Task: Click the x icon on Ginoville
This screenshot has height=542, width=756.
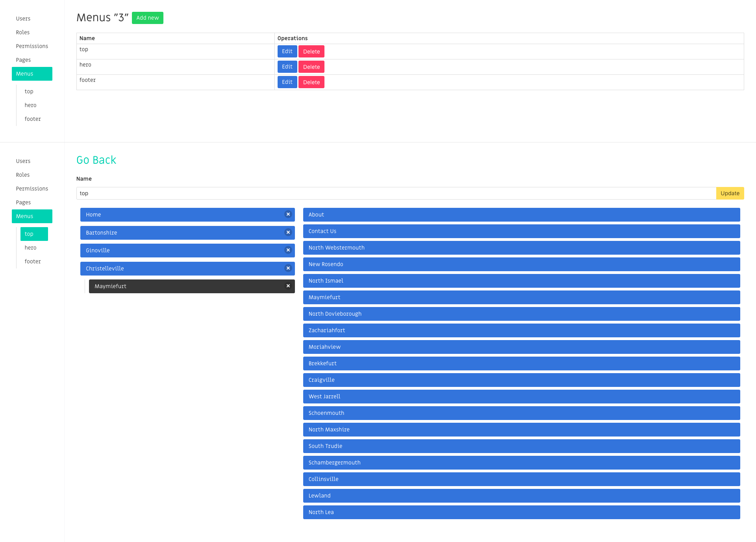Action: [288, 250]
